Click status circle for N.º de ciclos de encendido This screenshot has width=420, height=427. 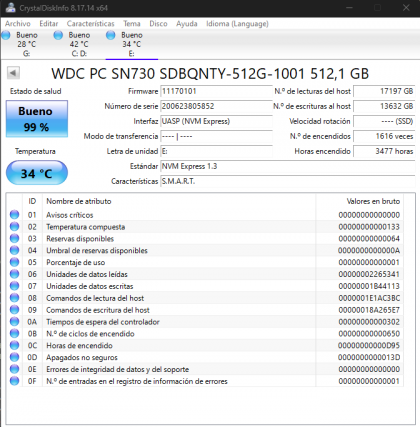tap(14, 333)
